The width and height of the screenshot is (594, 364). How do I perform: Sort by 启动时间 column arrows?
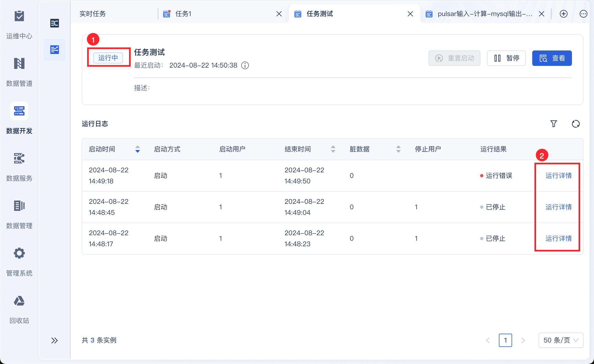coord(138,149)
